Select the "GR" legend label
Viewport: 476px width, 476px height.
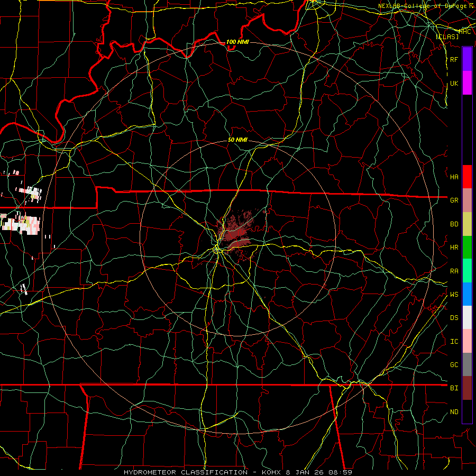[454, 200]
